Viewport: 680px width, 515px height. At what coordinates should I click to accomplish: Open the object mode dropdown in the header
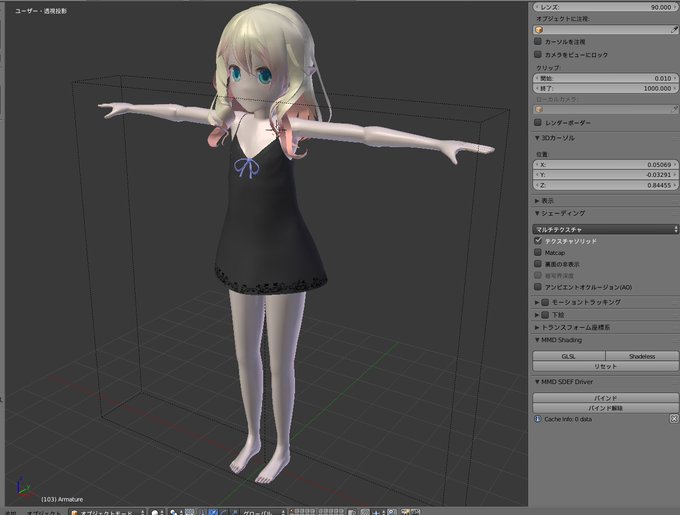(107, 512)
